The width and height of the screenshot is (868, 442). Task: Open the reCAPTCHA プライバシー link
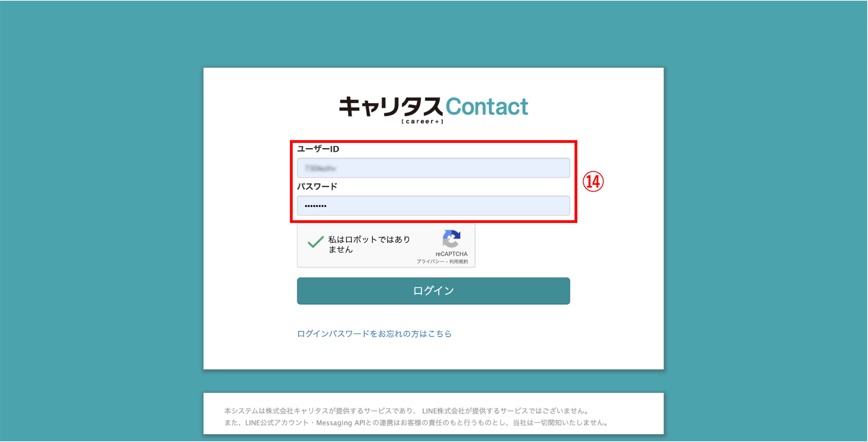pyautogui.click(x=430, y=262)
